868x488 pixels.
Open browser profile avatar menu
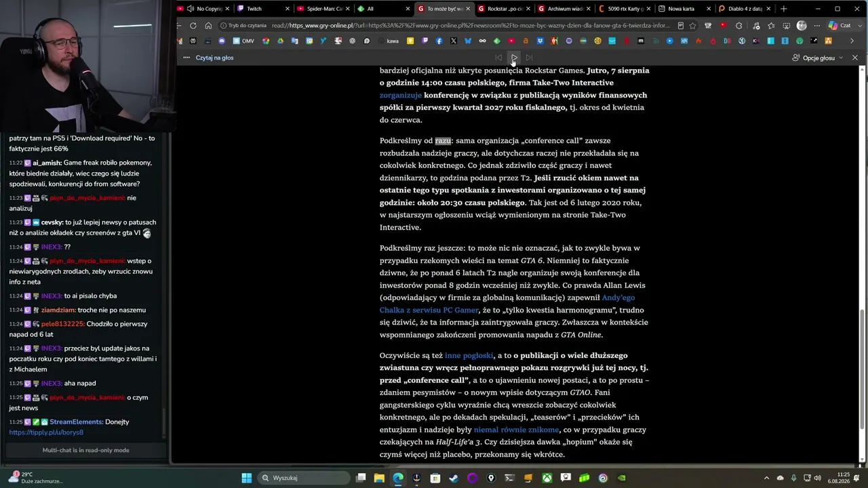(802, 26)
